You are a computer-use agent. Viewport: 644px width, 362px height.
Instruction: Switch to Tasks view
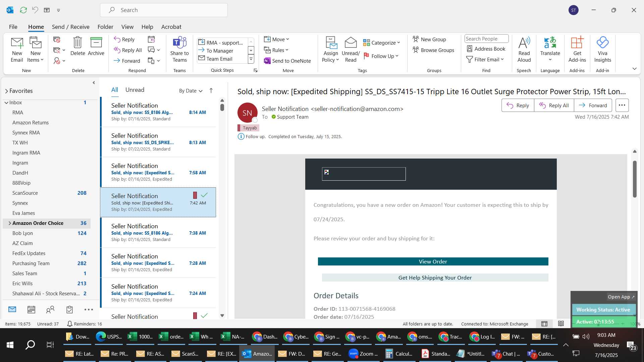69,310
